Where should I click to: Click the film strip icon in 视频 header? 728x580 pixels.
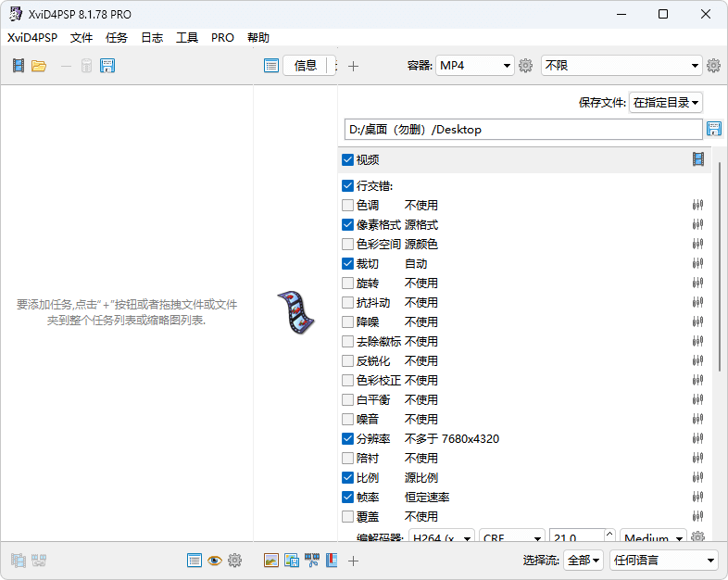[698, 159]
